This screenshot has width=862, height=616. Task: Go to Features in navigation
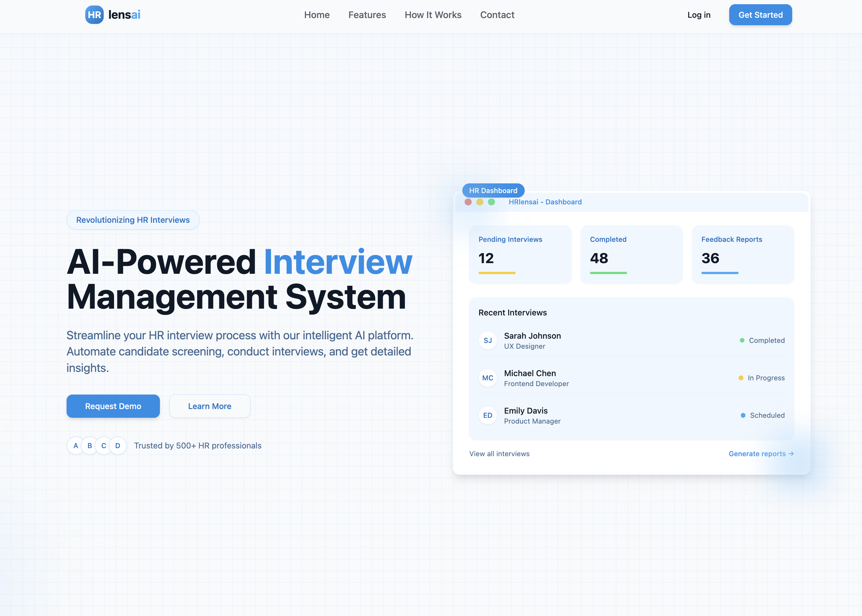367,15
